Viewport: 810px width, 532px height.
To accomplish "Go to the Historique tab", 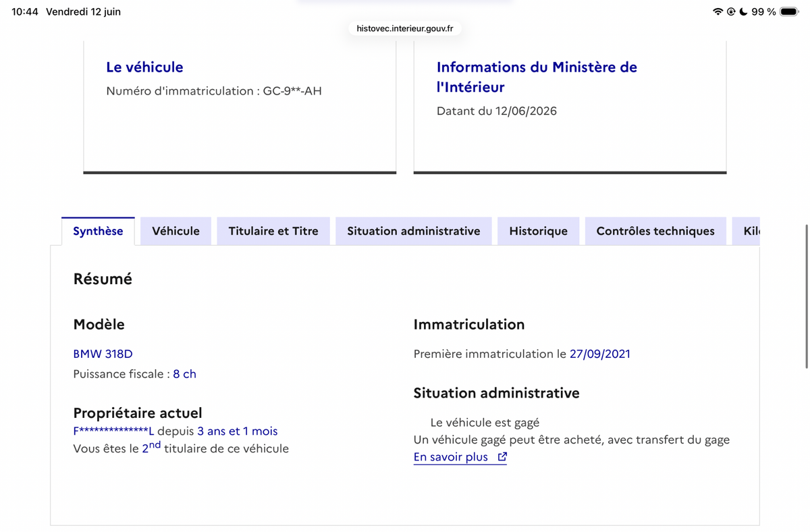I will (x=538, y=231).
